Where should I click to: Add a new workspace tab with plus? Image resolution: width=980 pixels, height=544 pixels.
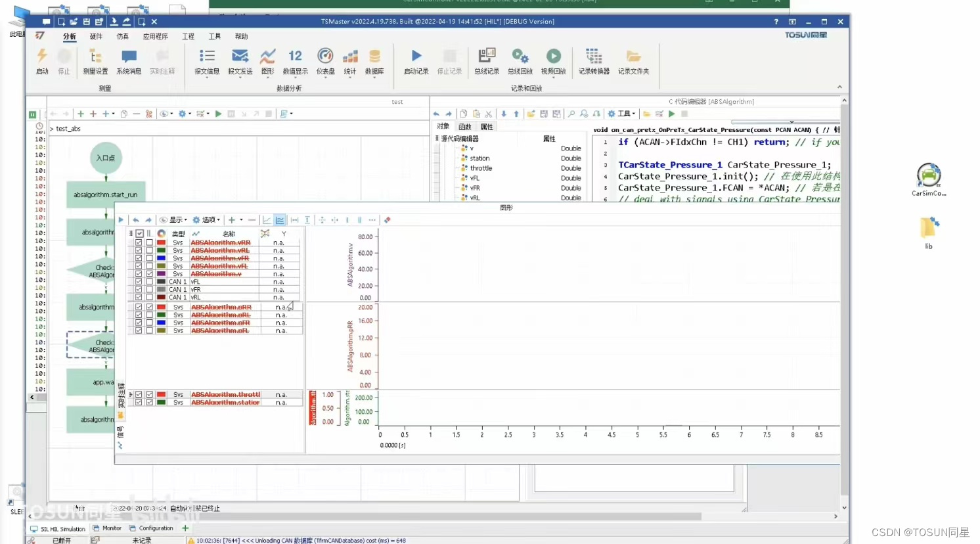(x=185, y=528)
